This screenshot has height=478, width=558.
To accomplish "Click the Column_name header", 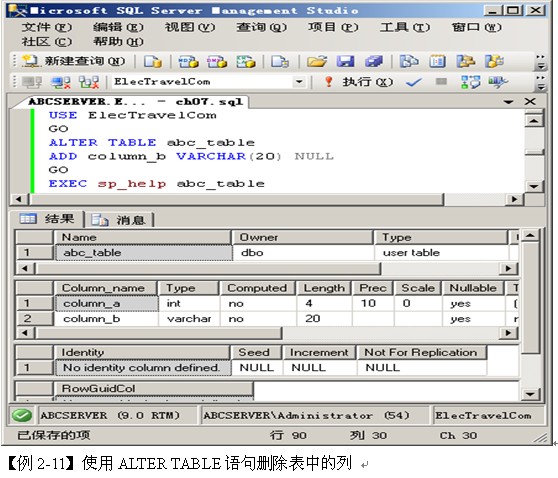I will coord(105,288).
